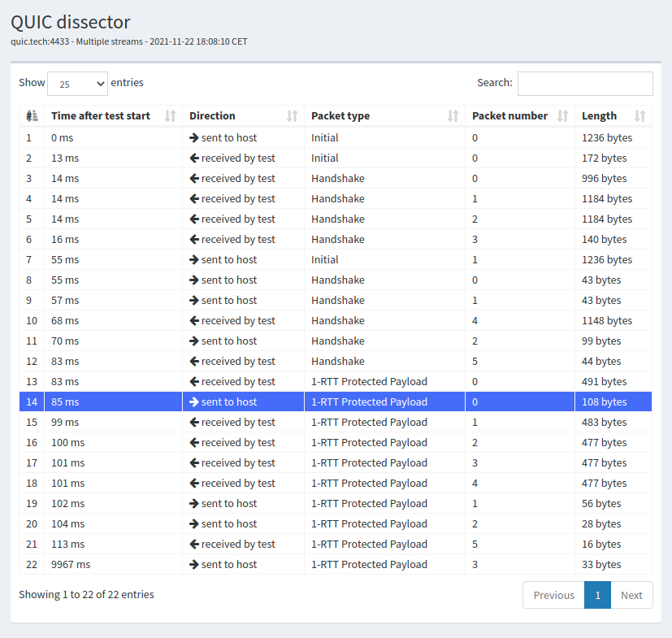Click received by test in row 5
Viewport: 672px width, 638px height.
(238, 219)
